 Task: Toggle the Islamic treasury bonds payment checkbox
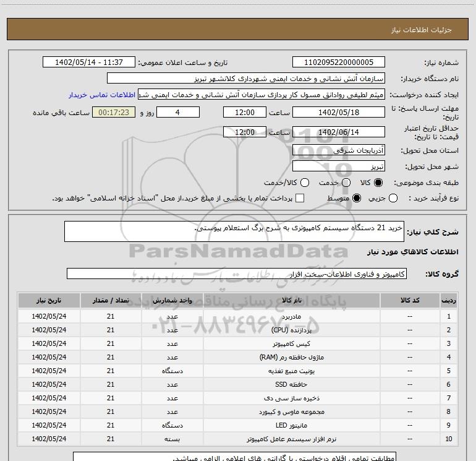(300, 198)
